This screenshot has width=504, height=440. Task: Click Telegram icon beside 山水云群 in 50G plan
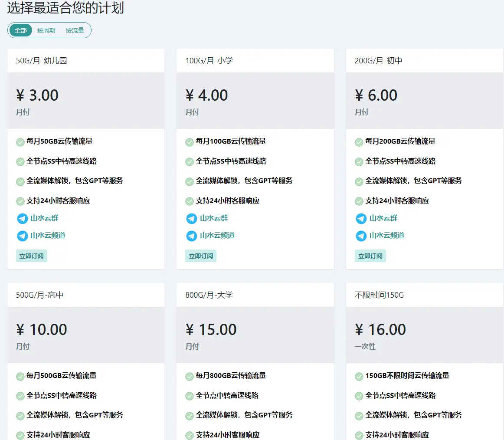pos(22,219)
